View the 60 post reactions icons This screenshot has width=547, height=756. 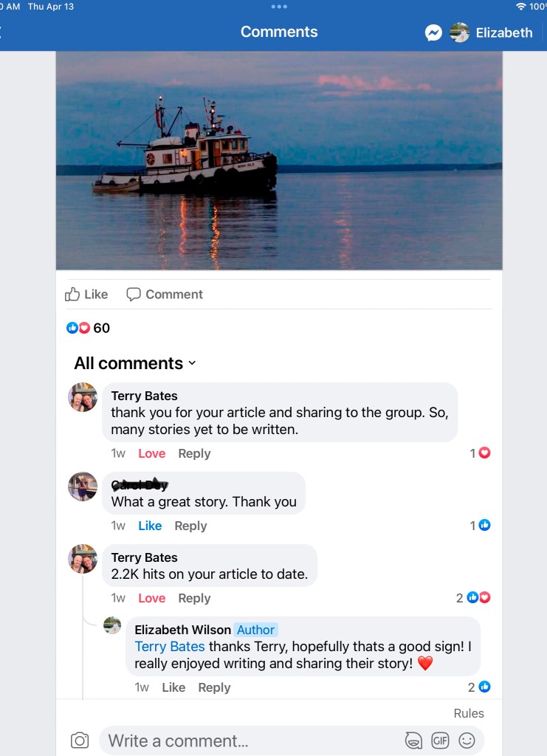(x=78, y=328)
